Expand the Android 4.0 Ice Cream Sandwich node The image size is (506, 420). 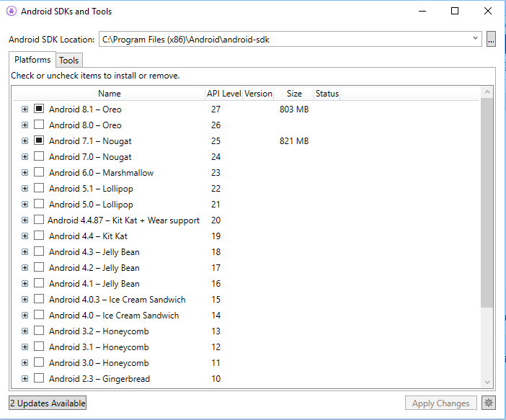25,315
